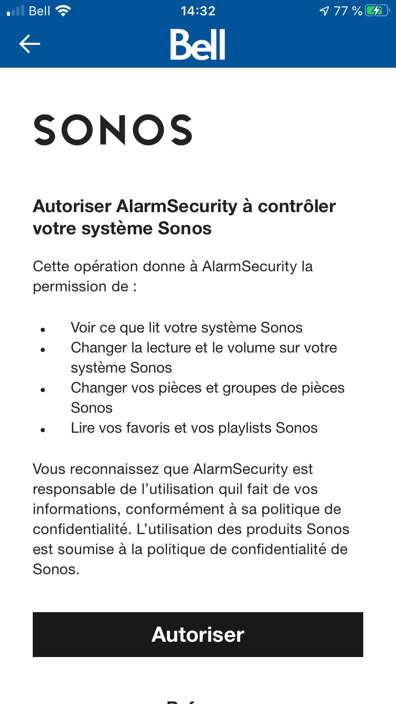Viewport: 396px width, 704px height.
Task: Click the Autoriser button
Action: point(198,634)
